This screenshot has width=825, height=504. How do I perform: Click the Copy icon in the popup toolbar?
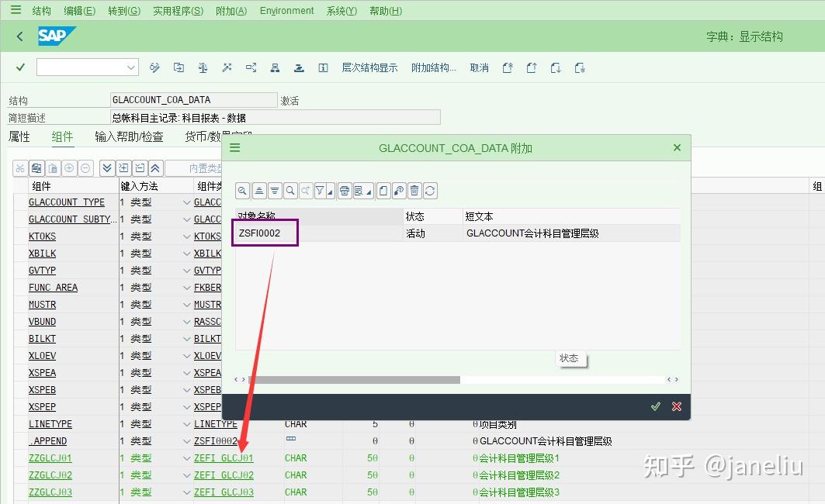click(x=383, y=190)
